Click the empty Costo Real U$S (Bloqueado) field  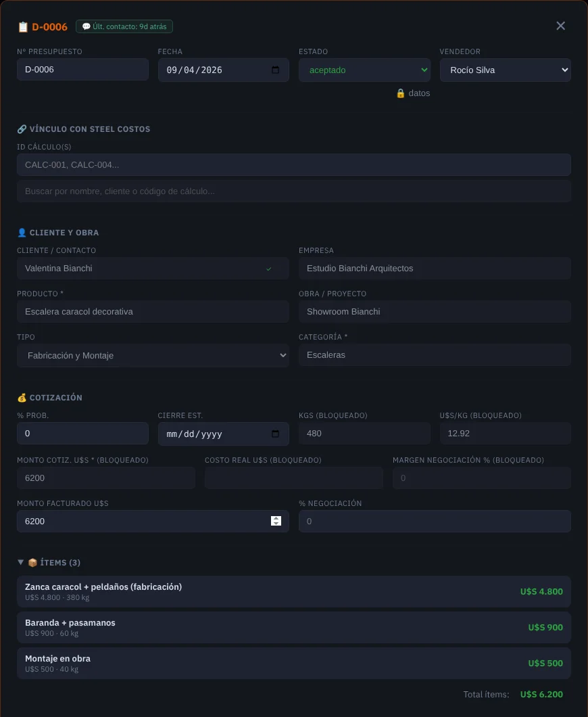[x=294, y=478]
